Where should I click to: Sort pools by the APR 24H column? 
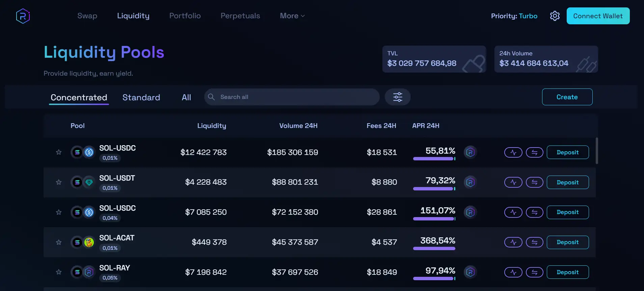click(x=426, y=126)
